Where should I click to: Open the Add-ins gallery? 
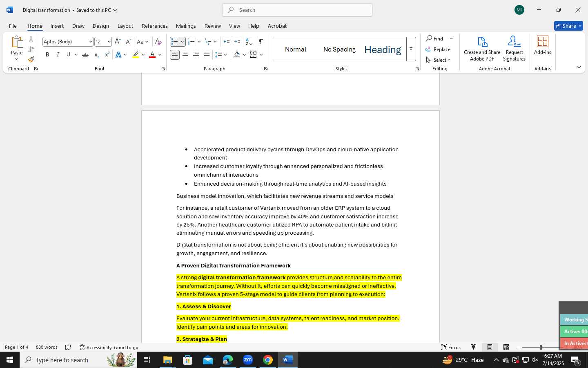pos(543,45)
